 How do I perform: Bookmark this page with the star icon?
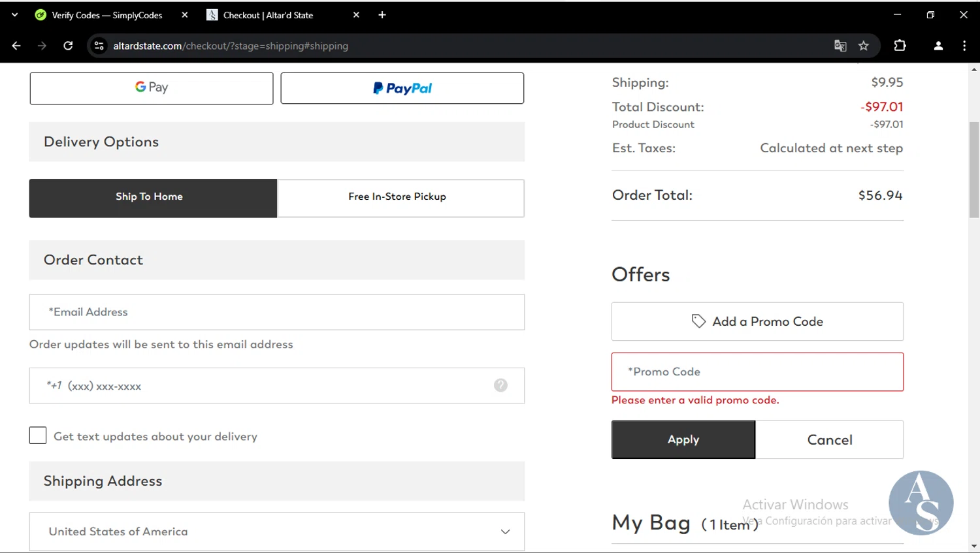864,46
